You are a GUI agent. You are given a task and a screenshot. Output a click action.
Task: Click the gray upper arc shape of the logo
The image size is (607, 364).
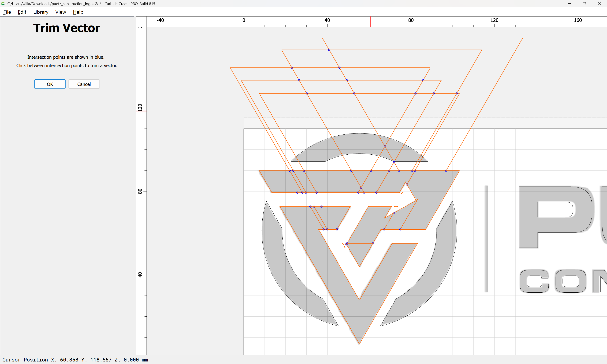(359, 145)
